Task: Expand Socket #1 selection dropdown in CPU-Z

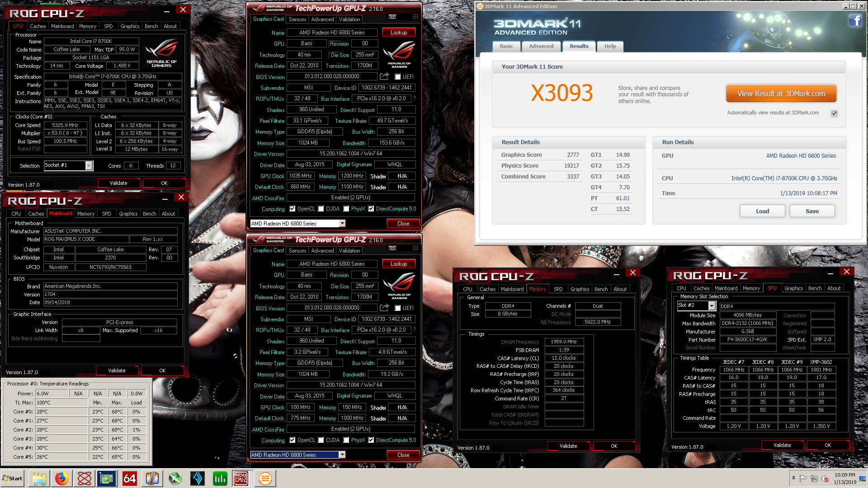Action: pos(89,166)
